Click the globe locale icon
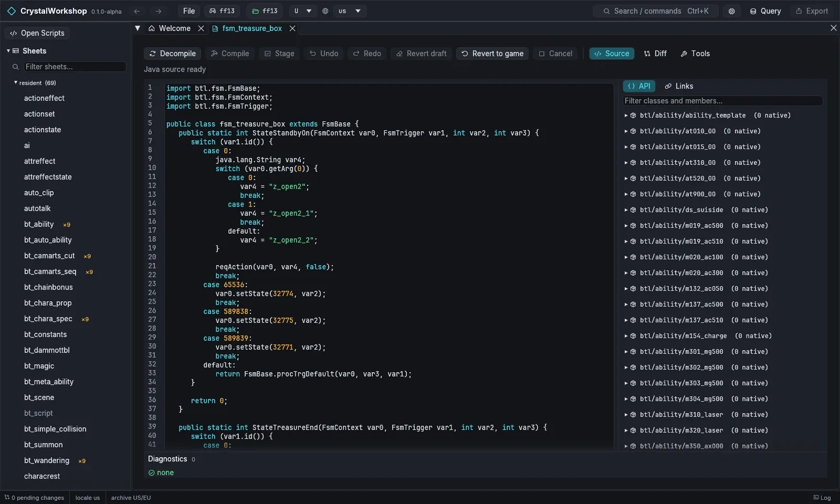 [x=325, y=11]
